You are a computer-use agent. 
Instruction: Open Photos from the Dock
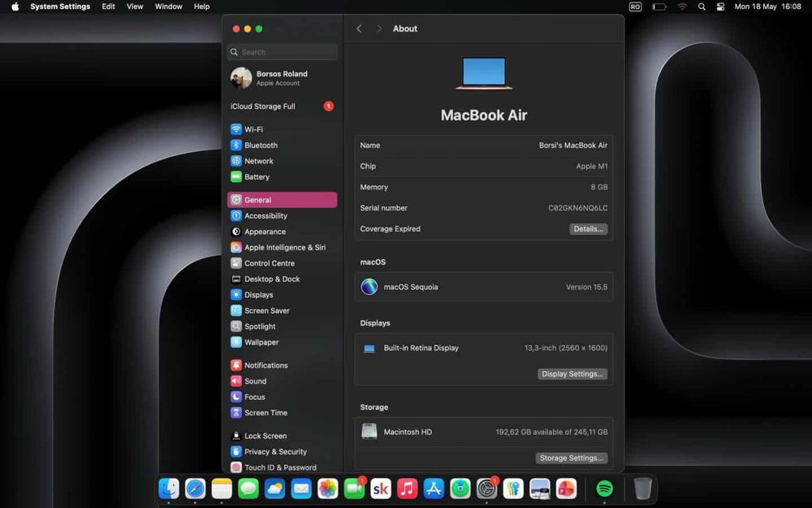coord(328,488)
